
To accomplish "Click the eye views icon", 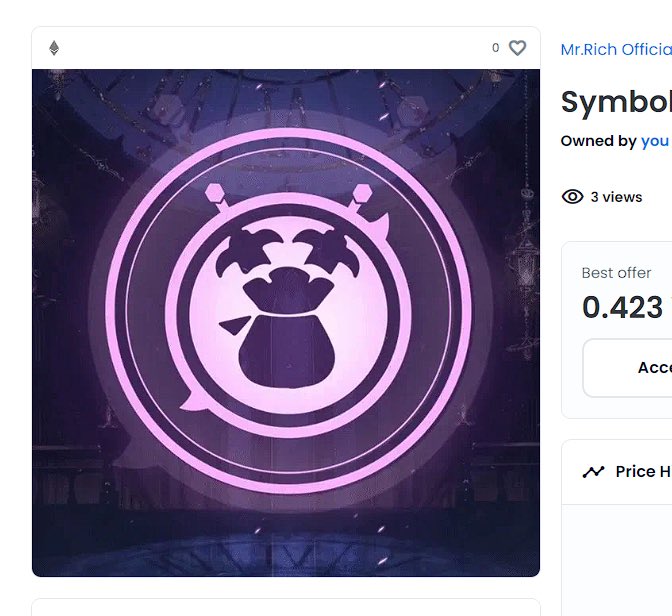I will [x=572, y=197].
